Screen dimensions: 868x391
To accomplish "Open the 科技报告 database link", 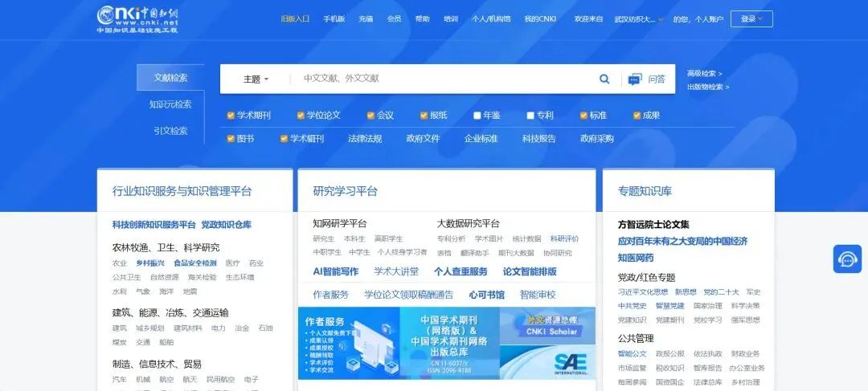I will (x=539, y=139).
